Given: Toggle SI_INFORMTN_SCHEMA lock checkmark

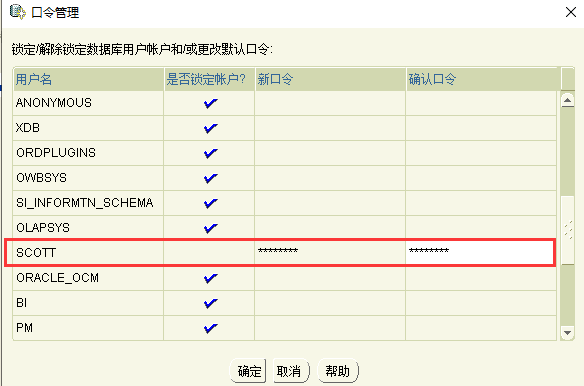Looking at the screenshot, I should [210, 203].
